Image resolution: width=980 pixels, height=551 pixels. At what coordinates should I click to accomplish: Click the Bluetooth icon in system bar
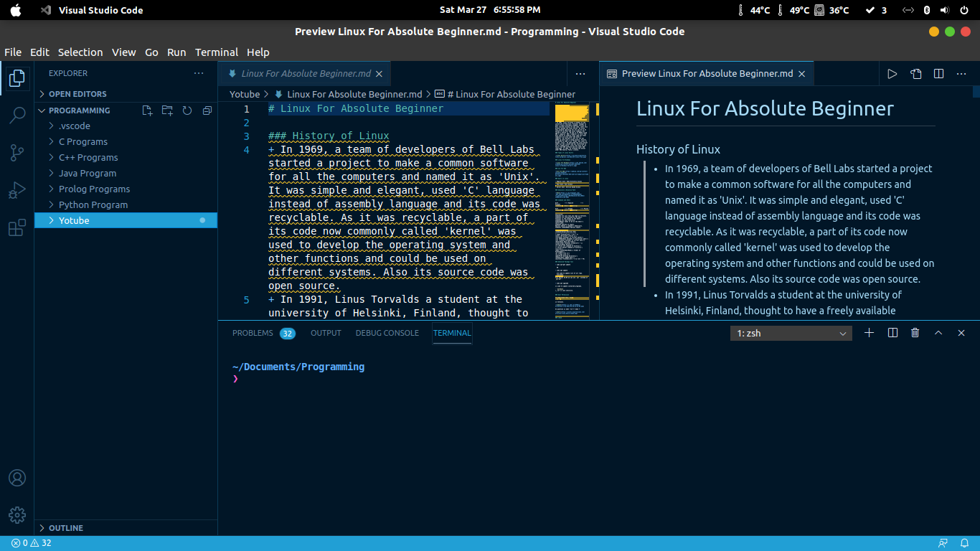click(x=926, y=10)
